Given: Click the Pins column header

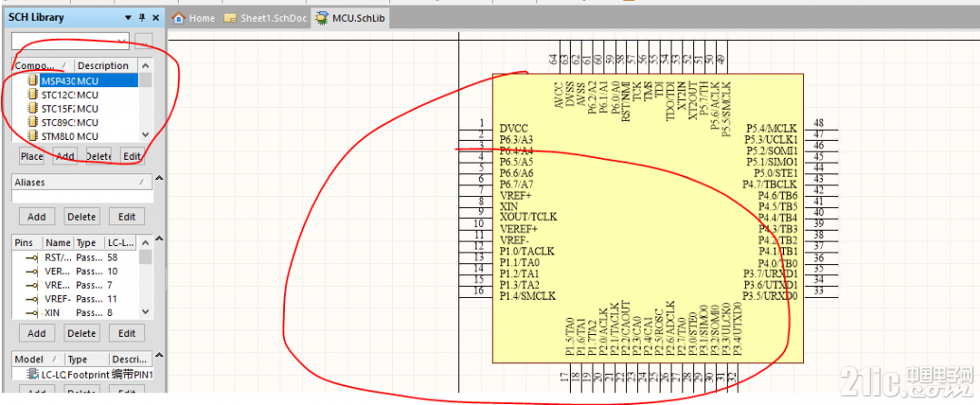Looking at the screenshot, I should (x=27, y=242).
